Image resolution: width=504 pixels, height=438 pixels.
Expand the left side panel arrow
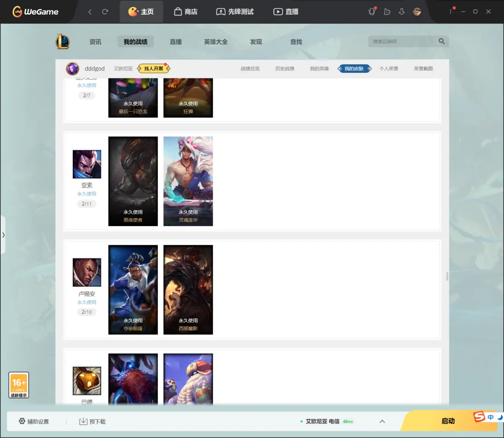pyautogui.click(x=3, y=235)
